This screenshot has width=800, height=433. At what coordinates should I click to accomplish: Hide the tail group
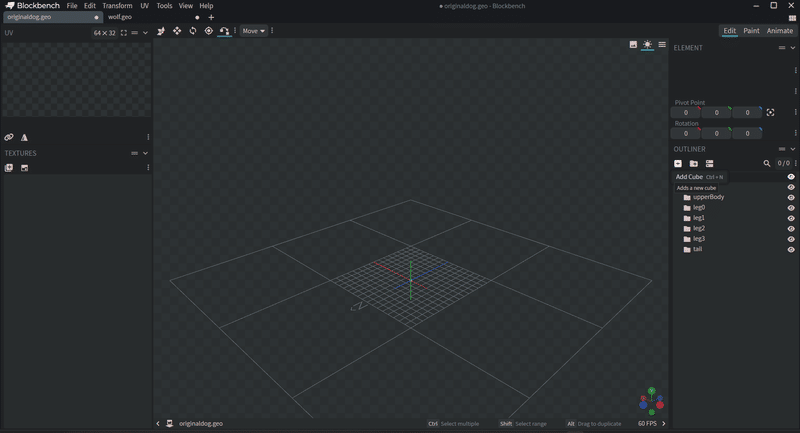point(791,249)
